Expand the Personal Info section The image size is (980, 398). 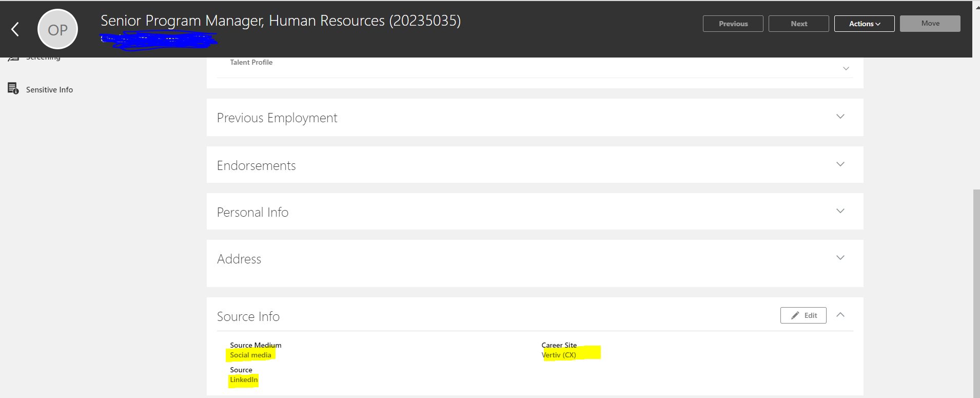[840, 211]
